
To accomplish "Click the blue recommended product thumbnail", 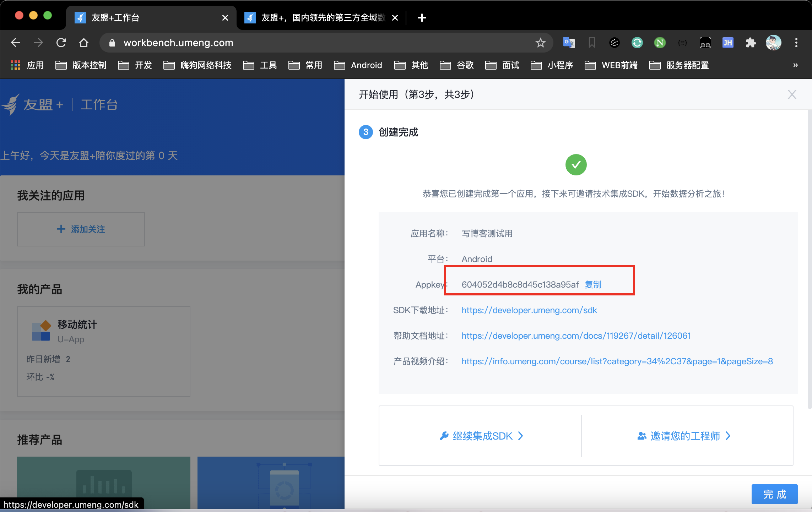I will point(271,483).
